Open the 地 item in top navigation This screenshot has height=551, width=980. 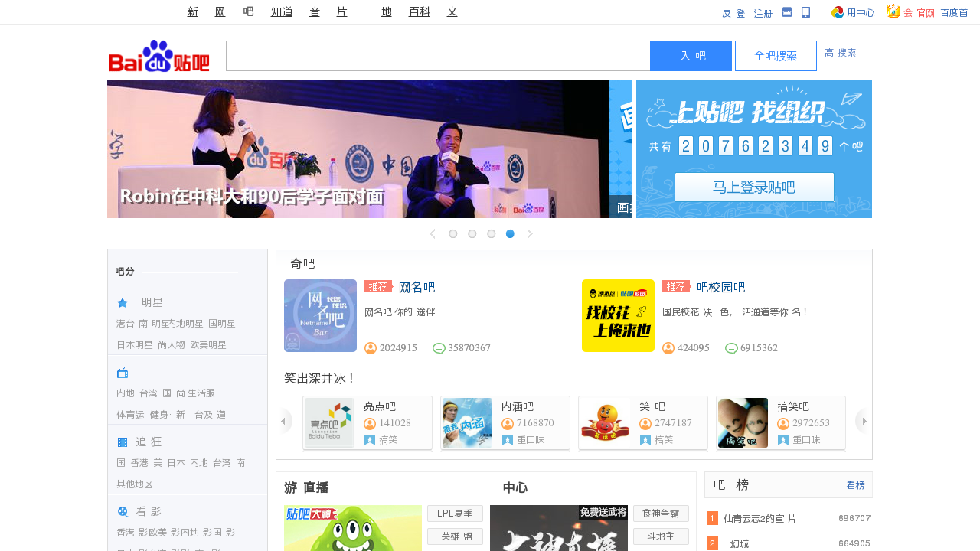pos(387,11)
